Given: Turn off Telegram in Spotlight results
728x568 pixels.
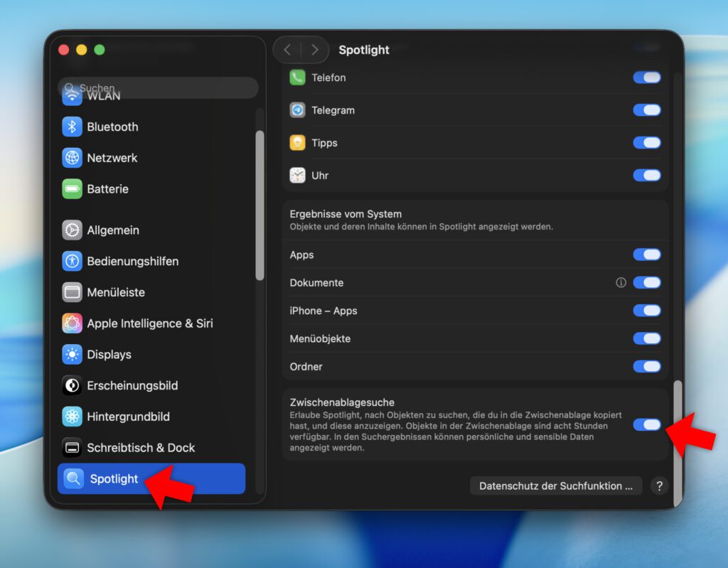Looking at the screenshot, I should tap(647, 110).
